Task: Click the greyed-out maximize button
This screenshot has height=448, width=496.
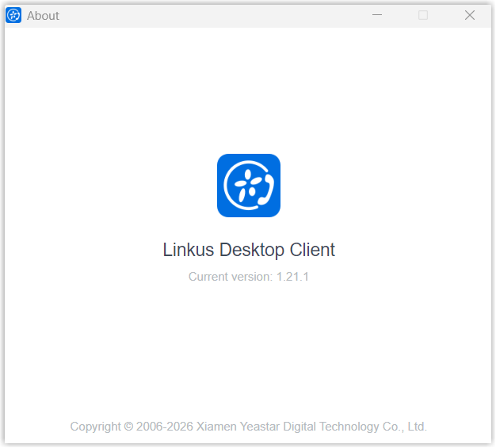Action: click(x=423, y=15)
